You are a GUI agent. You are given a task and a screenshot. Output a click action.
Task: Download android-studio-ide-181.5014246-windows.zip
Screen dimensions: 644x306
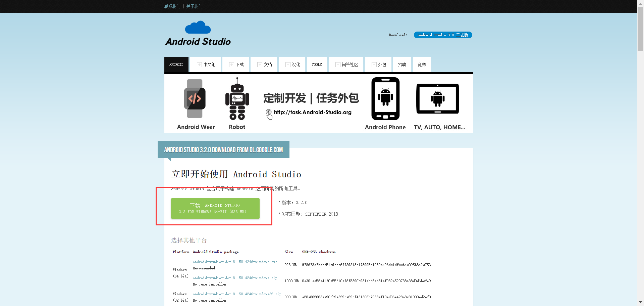[x=235, y=278]
